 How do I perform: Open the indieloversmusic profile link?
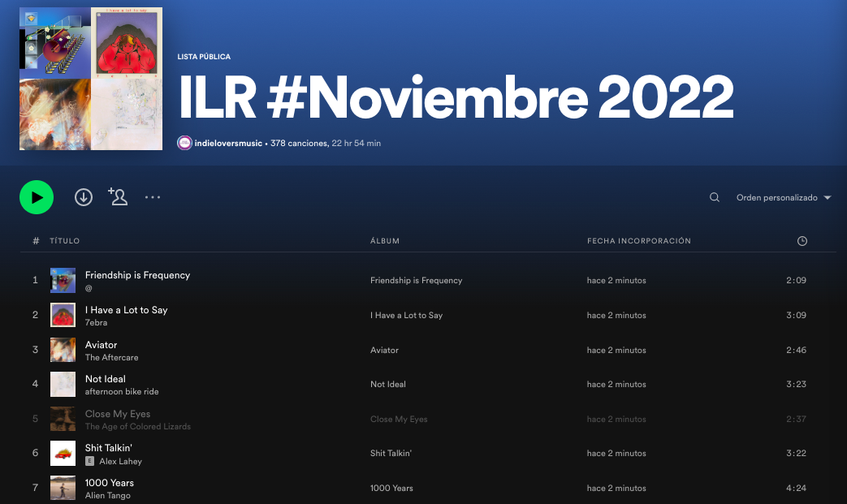coord(228,143)
